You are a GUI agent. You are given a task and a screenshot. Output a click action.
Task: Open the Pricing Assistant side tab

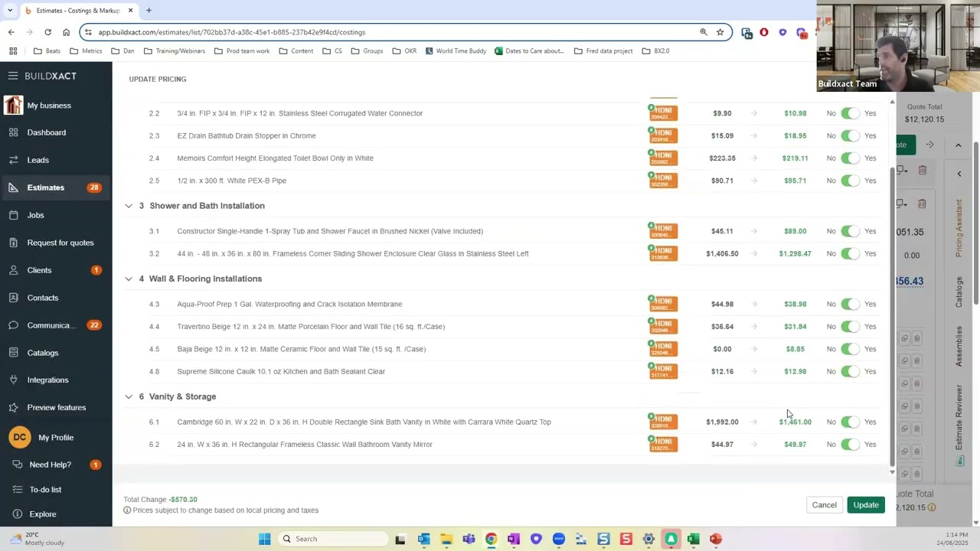(959, 228)
